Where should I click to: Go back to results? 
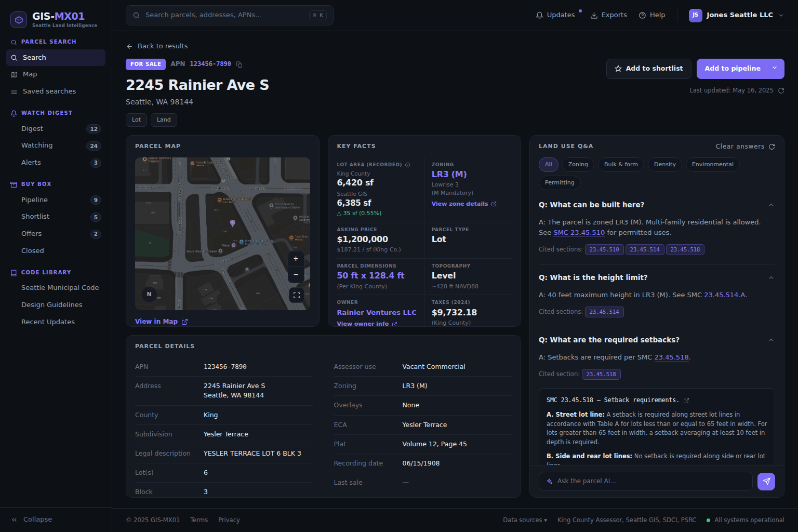(157, 46)
